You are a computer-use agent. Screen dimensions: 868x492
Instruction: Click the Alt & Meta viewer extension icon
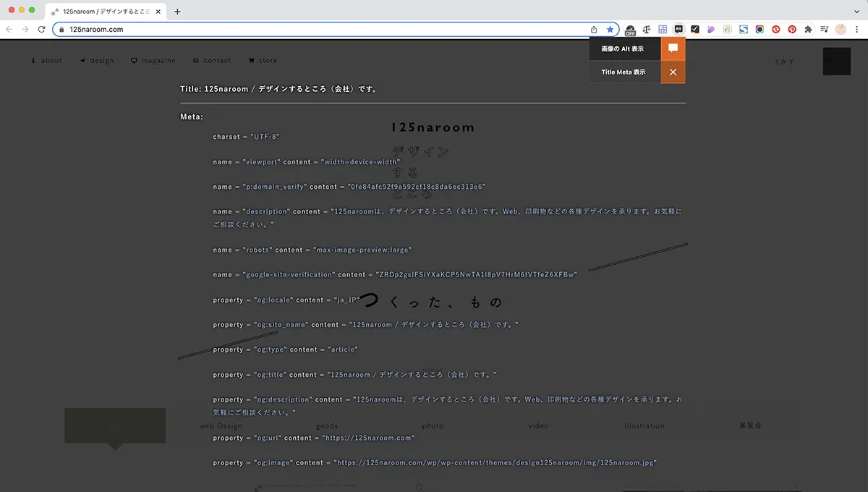pyautogui.click(x=678, y=29)
